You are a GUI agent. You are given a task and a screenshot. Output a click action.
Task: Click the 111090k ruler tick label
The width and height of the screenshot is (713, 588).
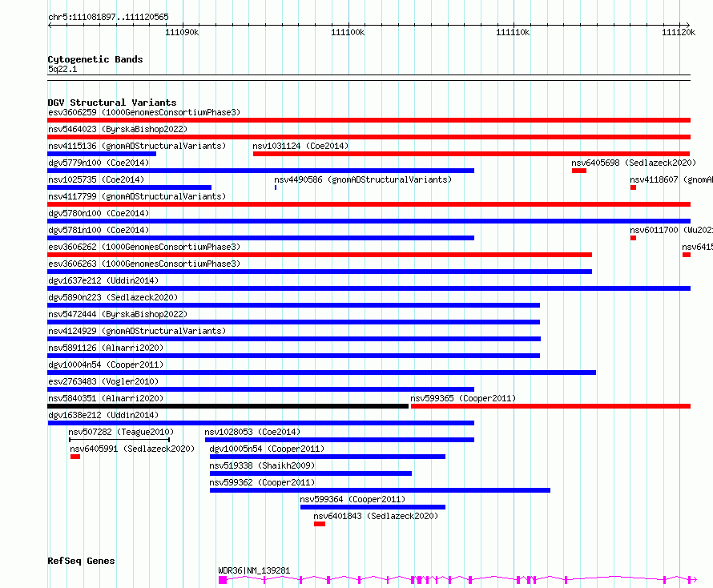click(182, 32)
